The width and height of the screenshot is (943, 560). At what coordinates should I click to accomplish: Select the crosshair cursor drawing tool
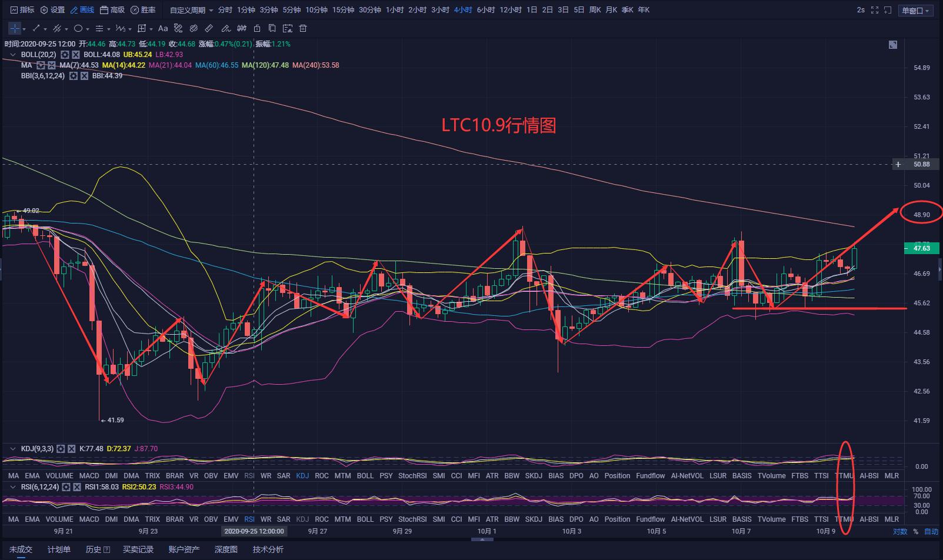point(14,28)
